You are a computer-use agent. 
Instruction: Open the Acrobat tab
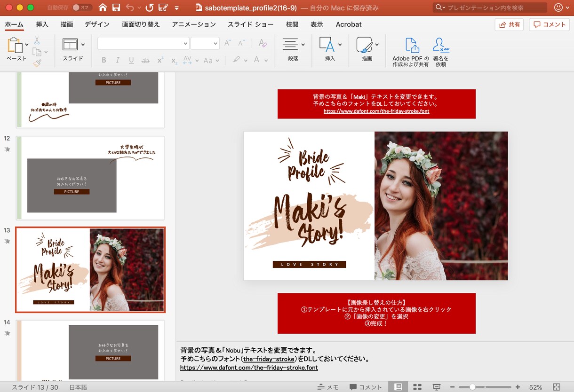pyautogui.click(x=349, y=24)
